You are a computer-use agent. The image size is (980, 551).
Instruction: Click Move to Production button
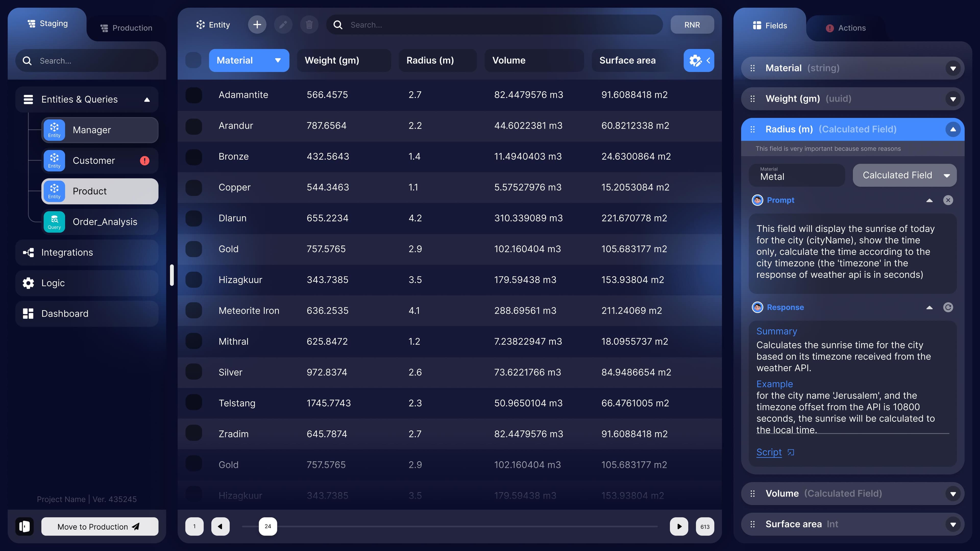click(100, 526)
